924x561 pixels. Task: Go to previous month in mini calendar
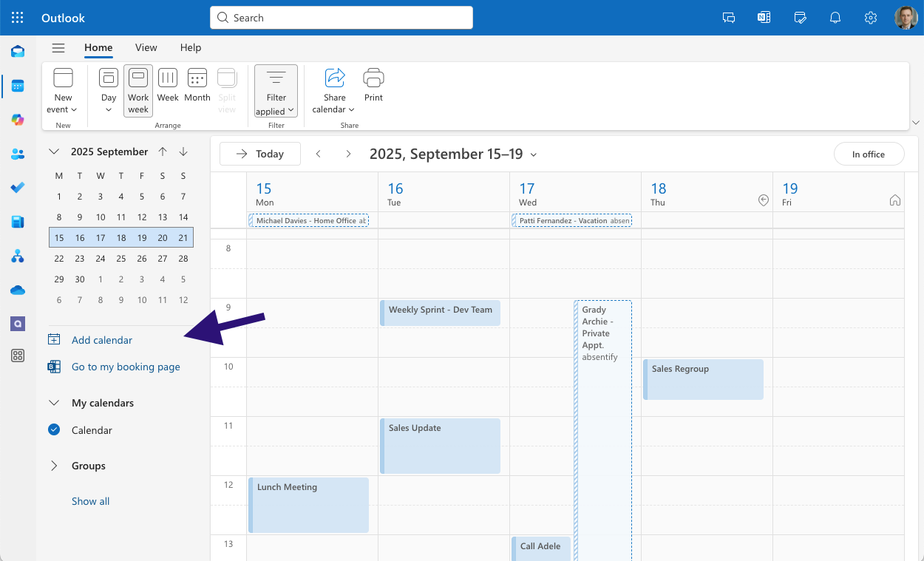coord(163,152)
